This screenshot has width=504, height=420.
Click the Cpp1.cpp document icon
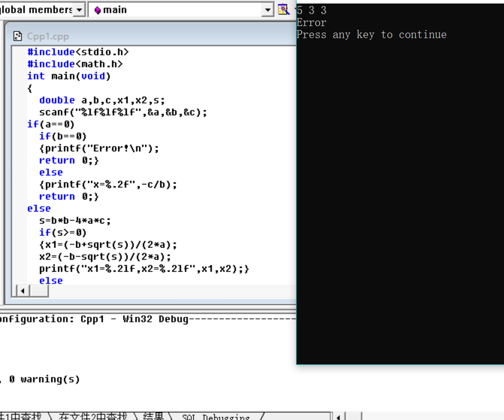18,36
